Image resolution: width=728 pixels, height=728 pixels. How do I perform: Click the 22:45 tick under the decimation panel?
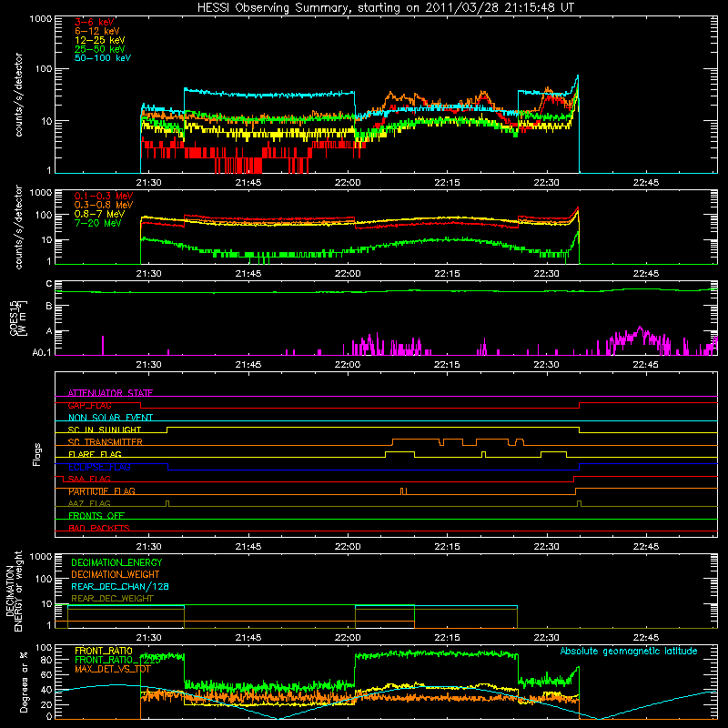coord(646,638)
